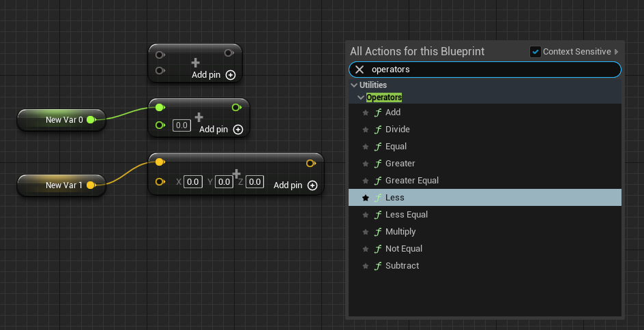The image size is (644, 330).
Task: Click the star beside Greater
Action: click(366, 164)
